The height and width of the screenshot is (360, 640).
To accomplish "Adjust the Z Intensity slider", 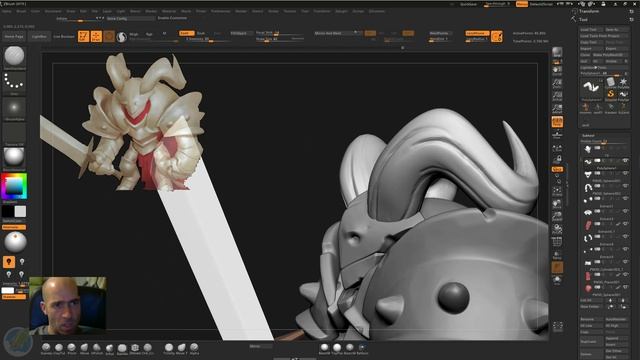I will click(x=209, y=40).
